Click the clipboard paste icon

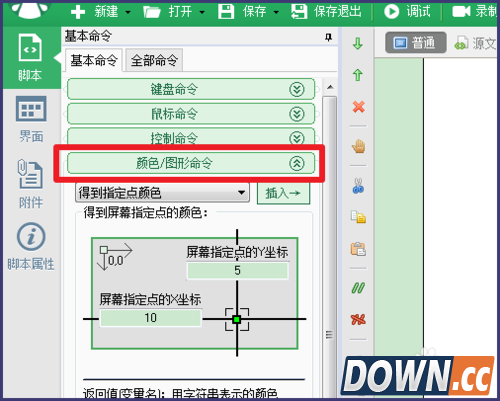point(358,249)
